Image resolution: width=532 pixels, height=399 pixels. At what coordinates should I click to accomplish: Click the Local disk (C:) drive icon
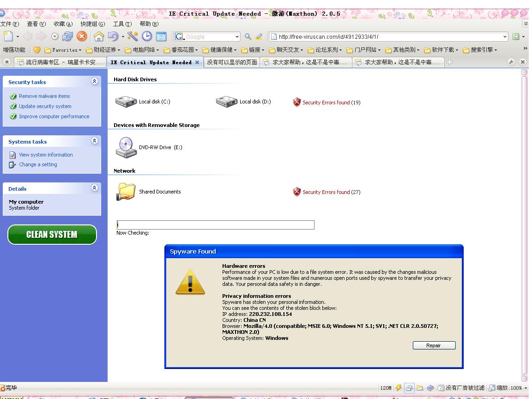(x=126, y=102)
